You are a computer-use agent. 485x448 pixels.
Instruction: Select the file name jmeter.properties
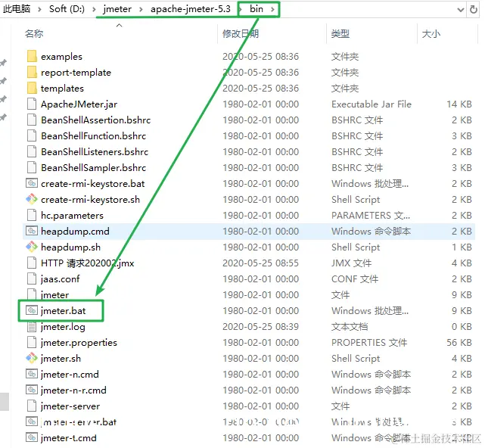point(79,343)
